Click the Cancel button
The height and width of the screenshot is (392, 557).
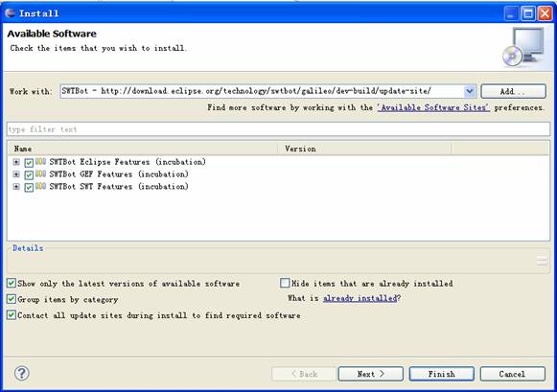coord(512,374)
